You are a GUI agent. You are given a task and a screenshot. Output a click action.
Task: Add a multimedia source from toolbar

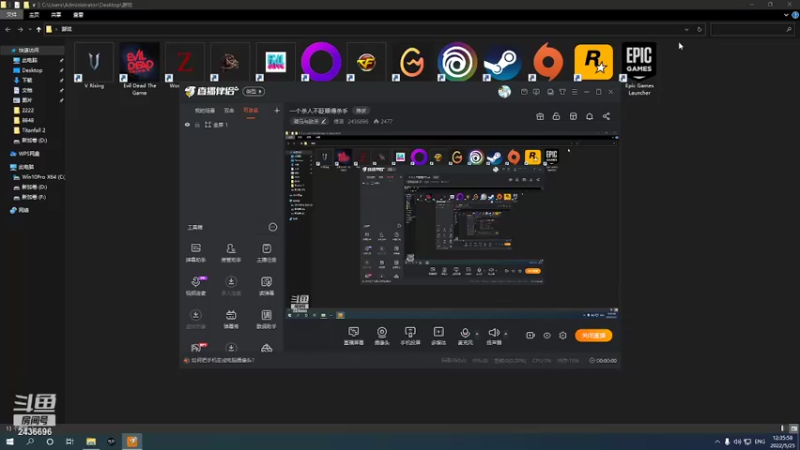click(x=438, y=336)
